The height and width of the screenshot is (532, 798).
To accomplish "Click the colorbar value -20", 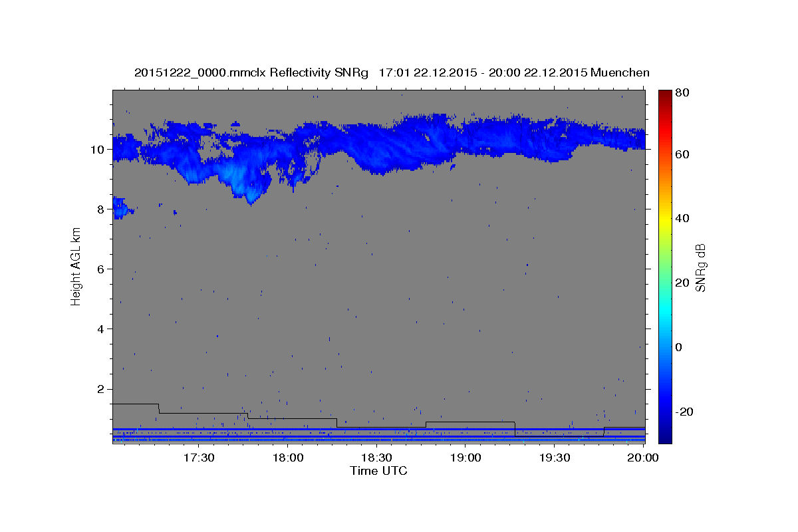I will 683,412.
